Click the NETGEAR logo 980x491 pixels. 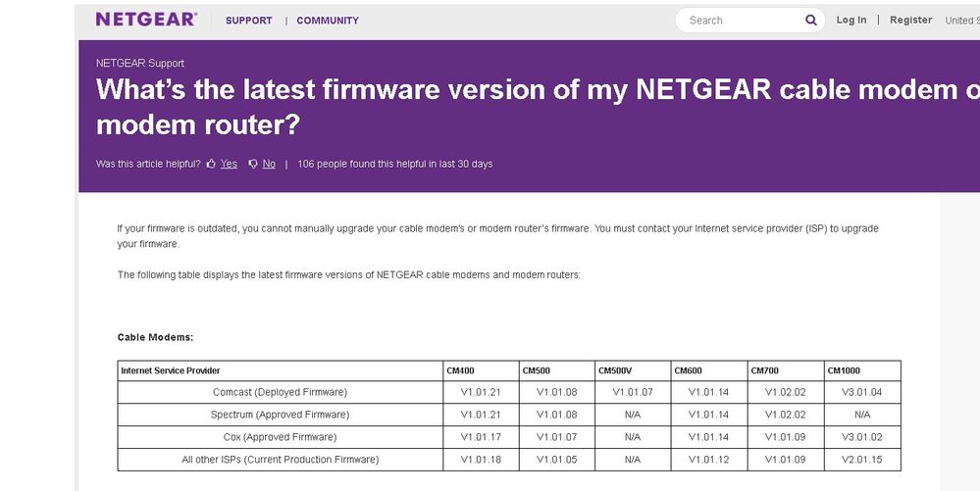click(146, 20)
